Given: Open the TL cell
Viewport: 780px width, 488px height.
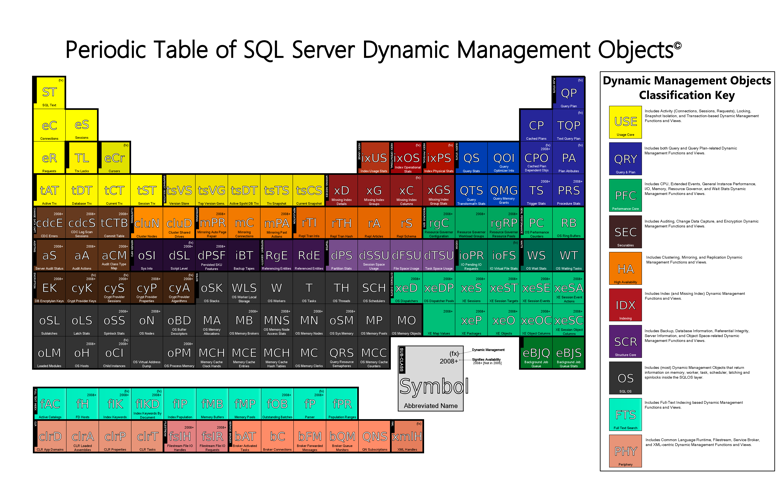Looking at the screenshot, I should (x=82, y=158).
